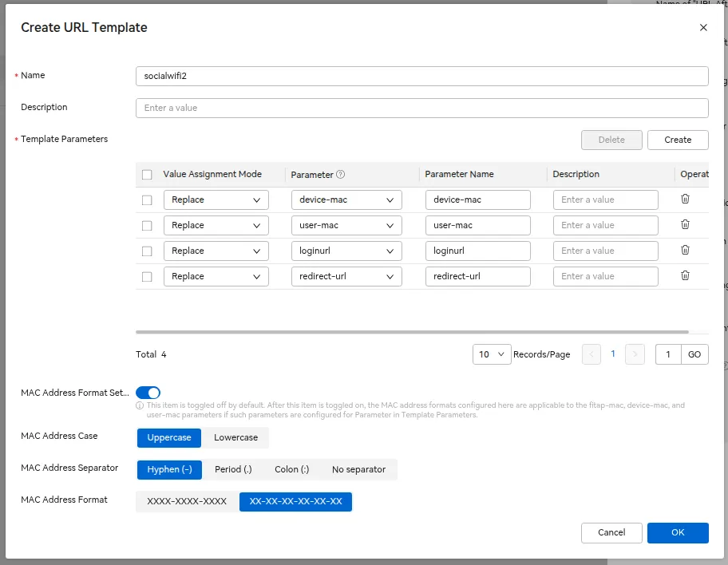Go to the next page arrow

point(635,354)
